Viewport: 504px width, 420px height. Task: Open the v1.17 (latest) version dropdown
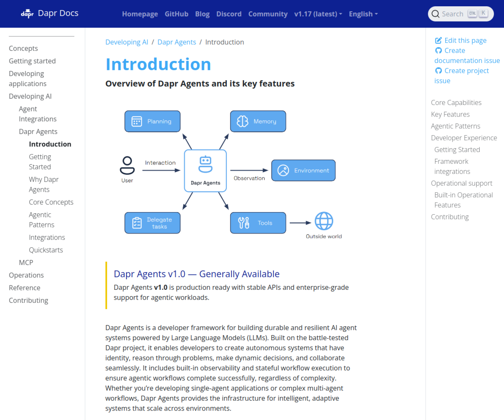click(x=318, y=14)
